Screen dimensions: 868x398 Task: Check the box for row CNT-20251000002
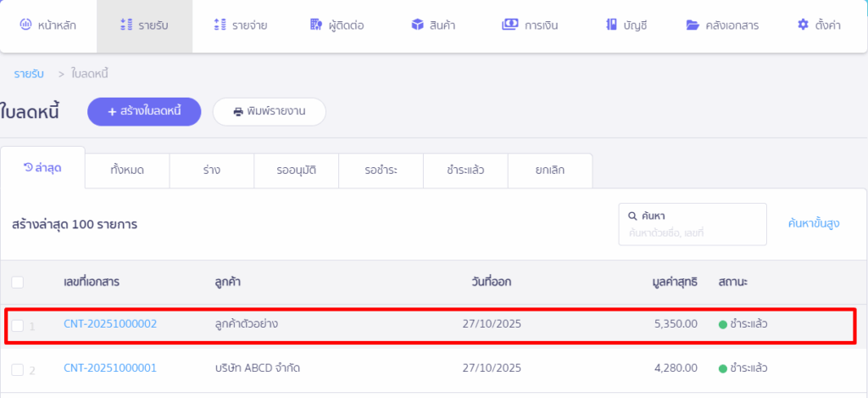(18, 324)
